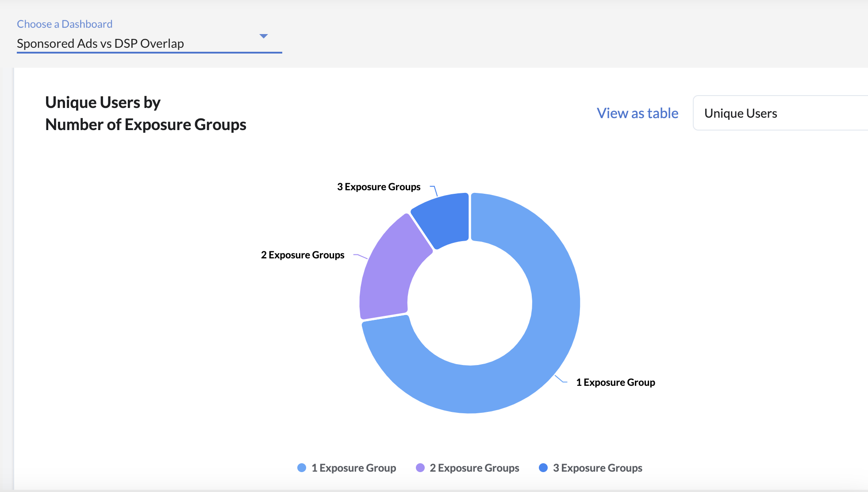Toggle 3 Exposure Groups legend dot
This screenshot has width=868, height=492.
[x=543, y=468]
